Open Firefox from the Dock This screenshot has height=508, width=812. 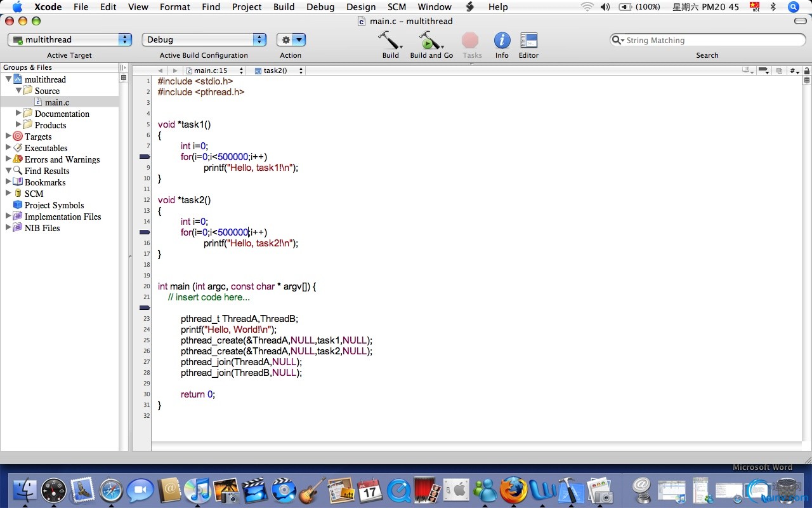point(513,490)
